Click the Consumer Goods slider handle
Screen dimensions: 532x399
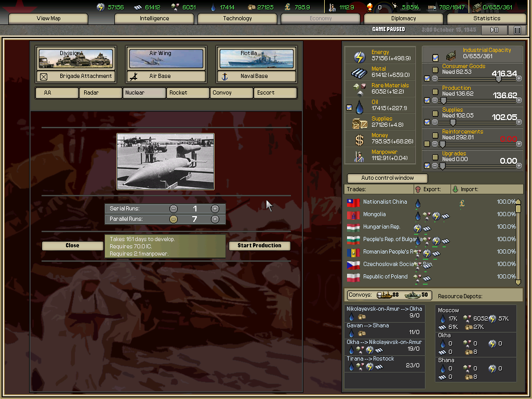click(x=499, y=79)
